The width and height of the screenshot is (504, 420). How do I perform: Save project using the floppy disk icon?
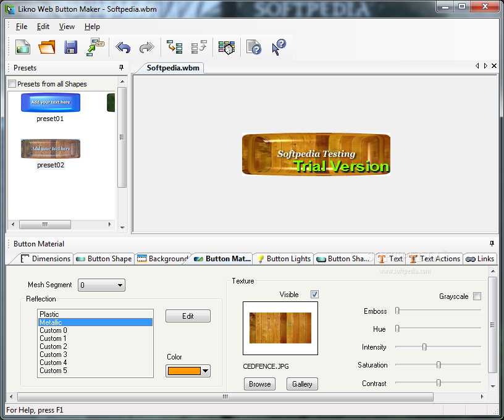70,47
